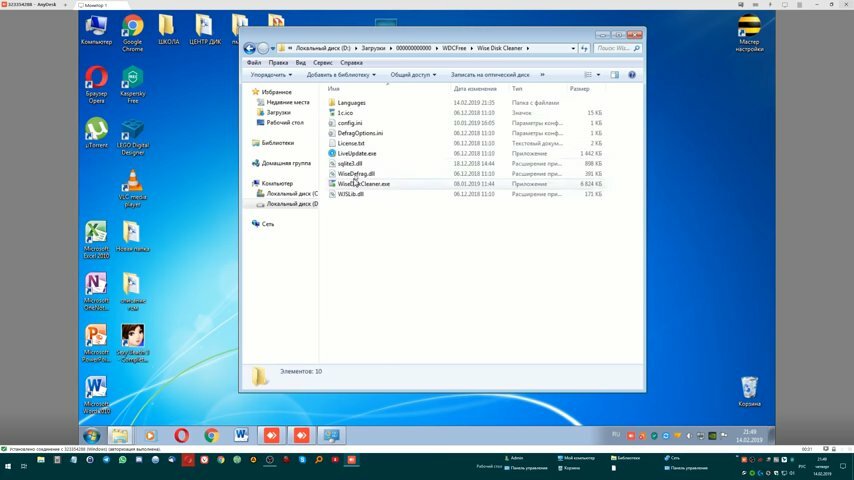Screen dimensions: 854x480
Task: Open Мастер настройки desktop icon
Action: 749,34
